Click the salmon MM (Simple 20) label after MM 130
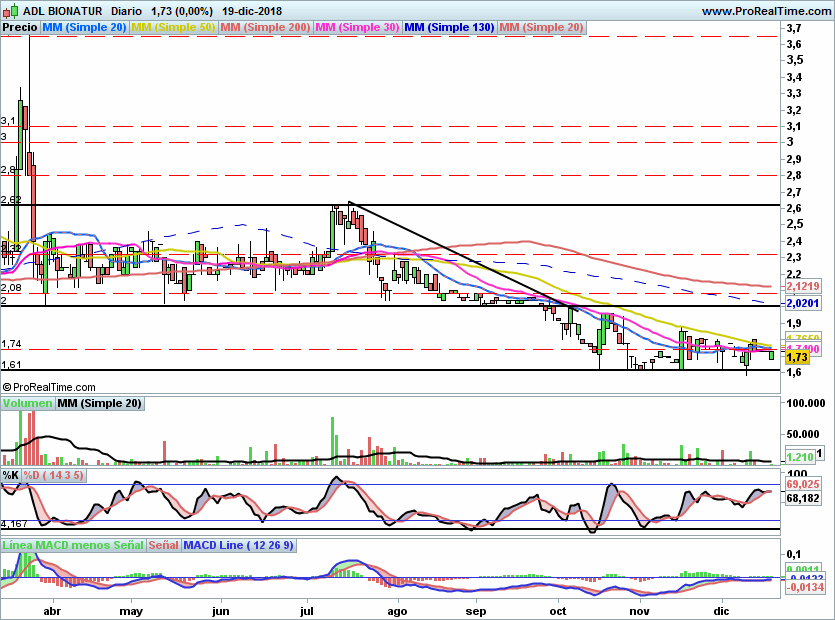The width and height of the screenshot is (835, 620). point(542,27)
